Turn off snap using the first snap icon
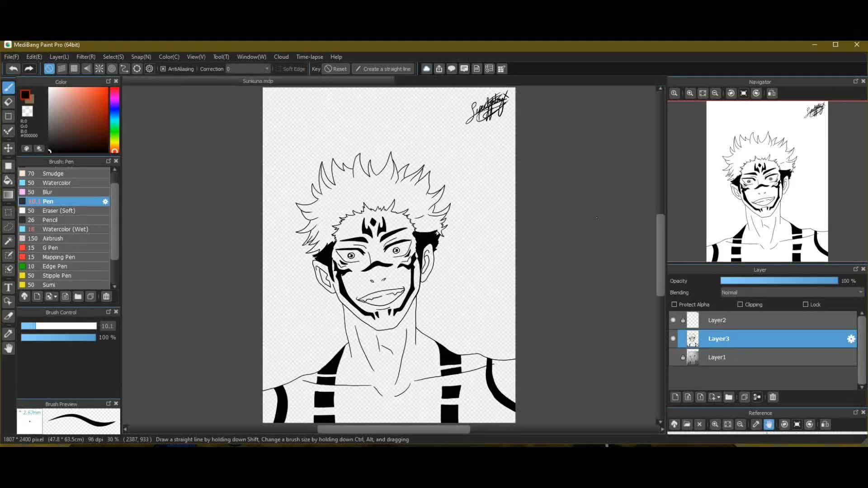868x488 pixels. coord(49,69)
